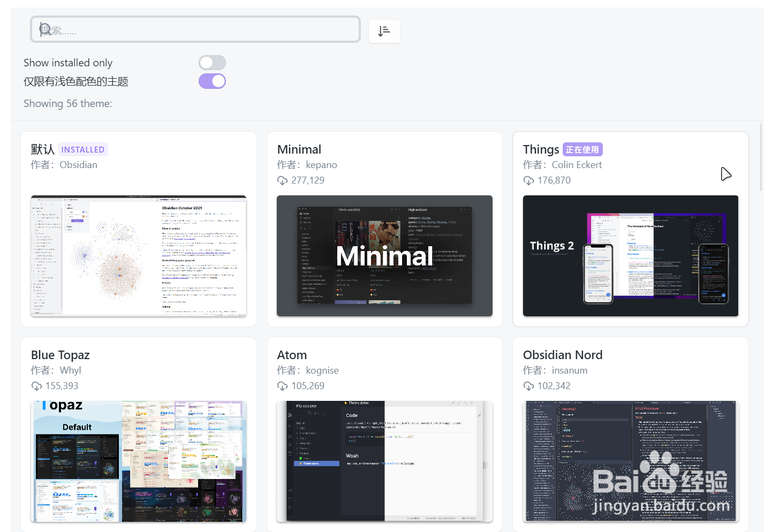Click the vertical scrollbar of theme list
The image size is (772, 532).
click(761, 156)
